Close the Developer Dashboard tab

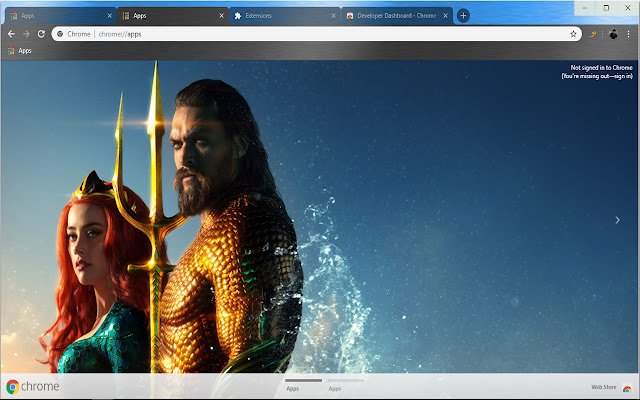point(446,16)
